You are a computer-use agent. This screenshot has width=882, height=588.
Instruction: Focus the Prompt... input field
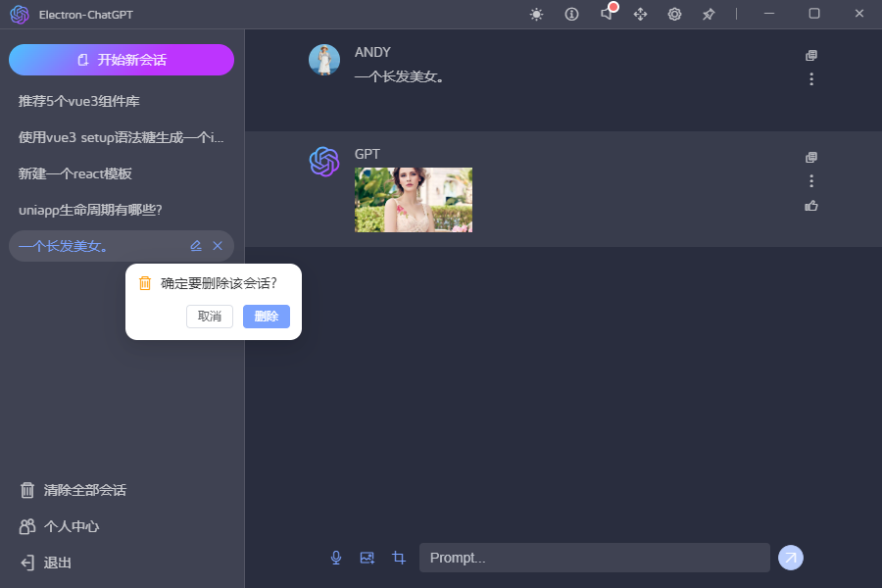click(x=595, y=558)
